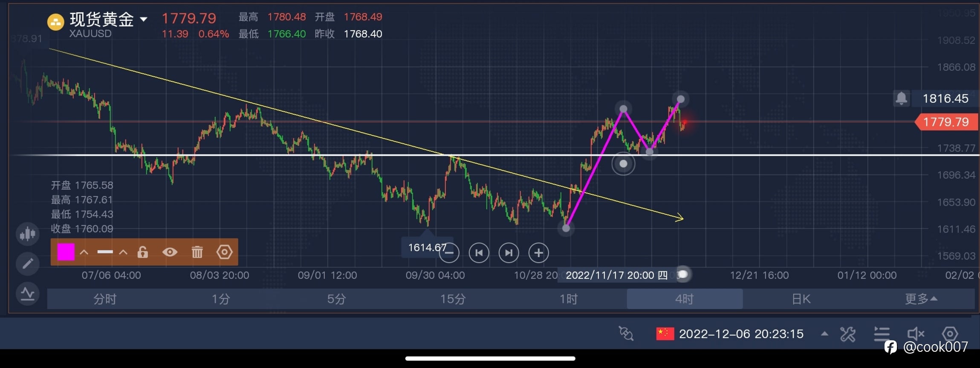Open the crossed tools icon

coord(847,334)
